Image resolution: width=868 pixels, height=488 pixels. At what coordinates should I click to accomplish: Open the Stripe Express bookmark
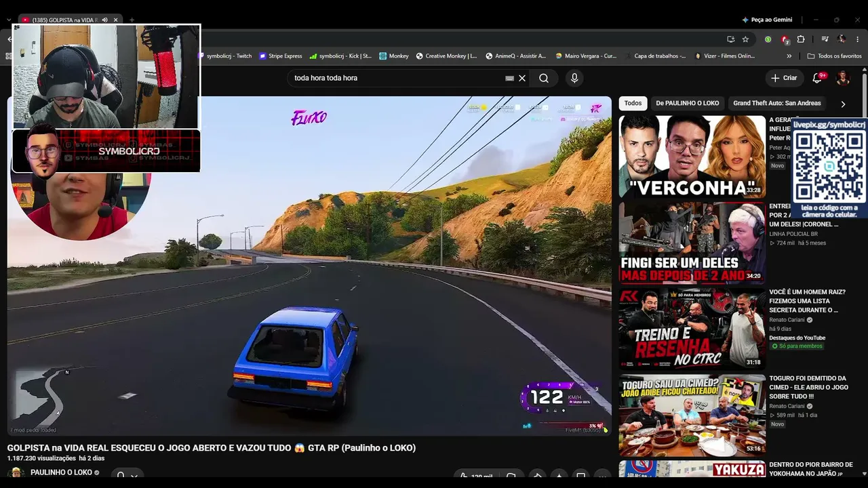click(x=281, y=56)
